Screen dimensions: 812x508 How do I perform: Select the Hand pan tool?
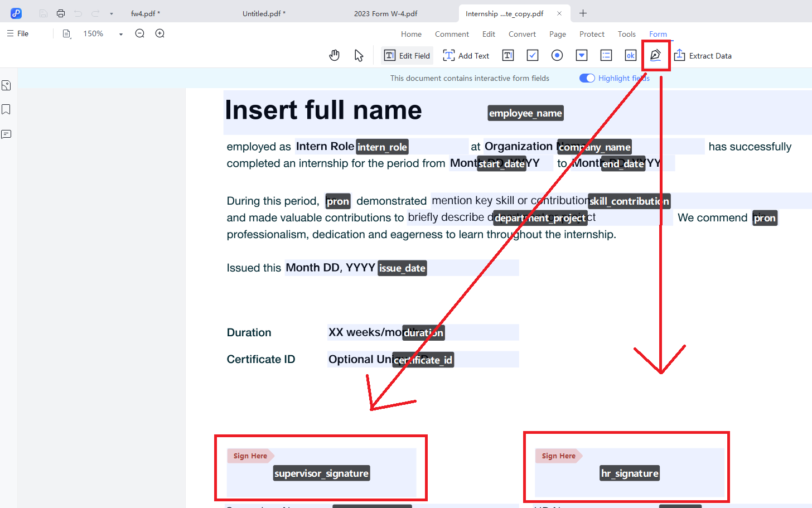click(334, 55)
